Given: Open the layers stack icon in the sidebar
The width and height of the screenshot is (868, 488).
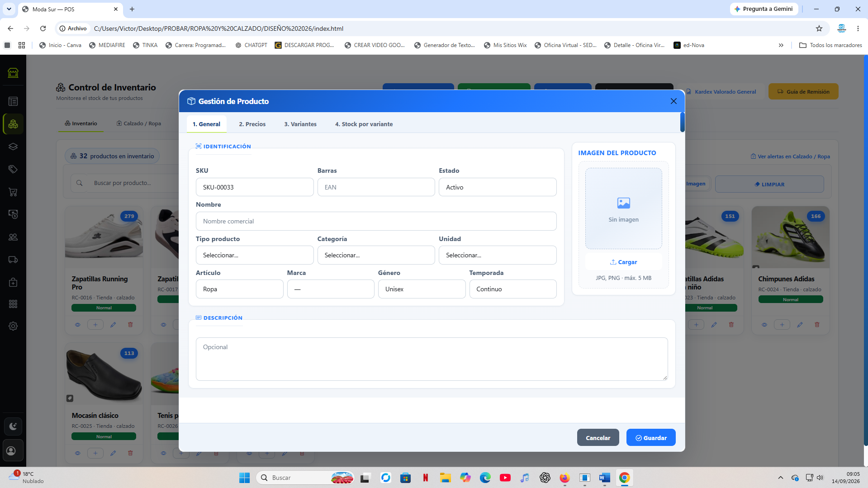Looking at the screenshot, I should tap(13, 147).
